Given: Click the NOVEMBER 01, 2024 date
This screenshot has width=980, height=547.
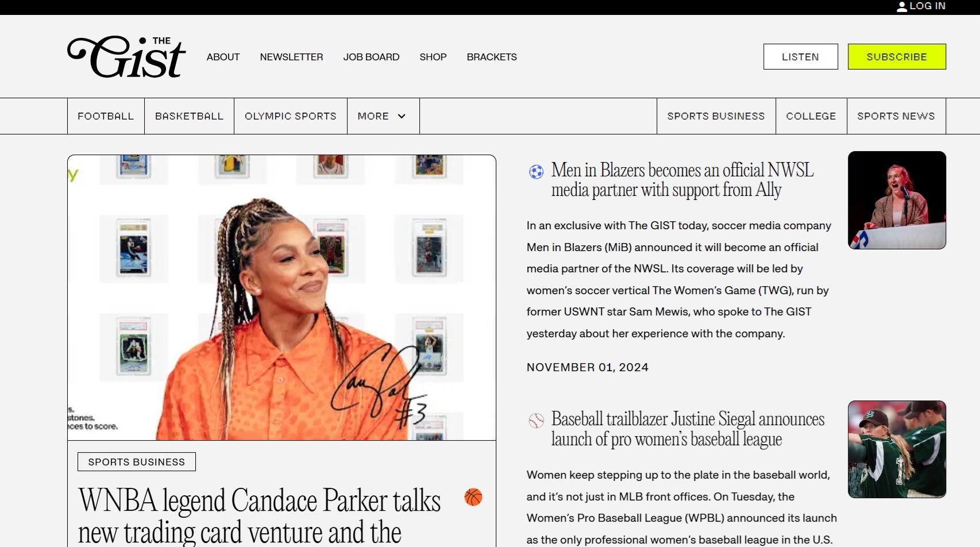Looking at the screenshot, I should 588,367.
